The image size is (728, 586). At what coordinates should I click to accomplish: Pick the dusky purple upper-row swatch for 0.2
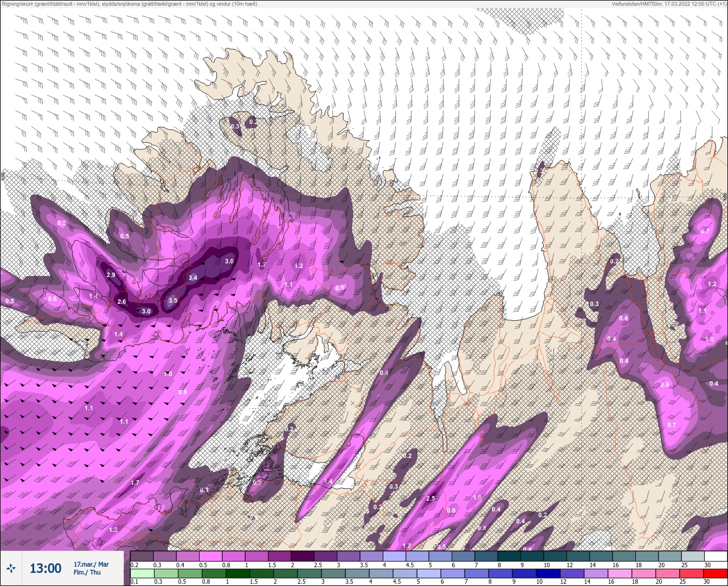[142, 556]
